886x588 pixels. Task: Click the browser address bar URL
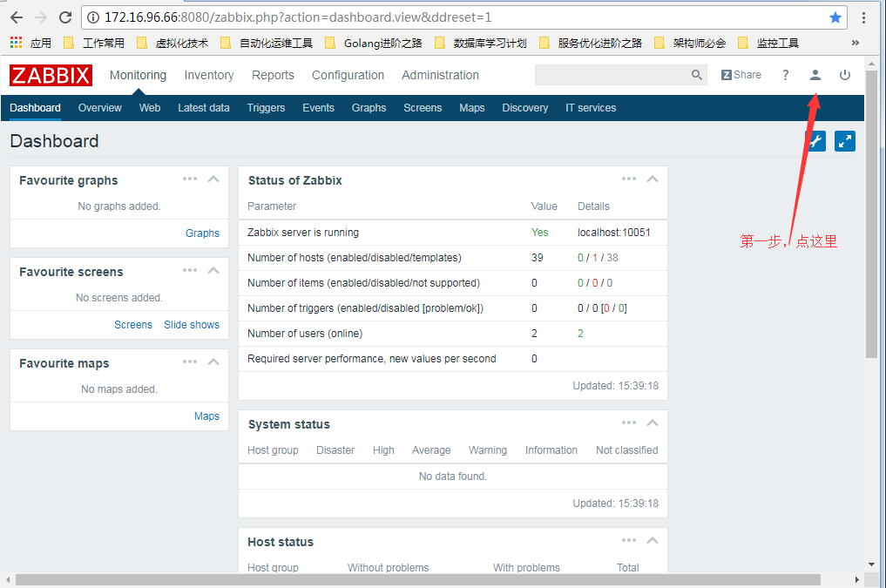point(298,17)
